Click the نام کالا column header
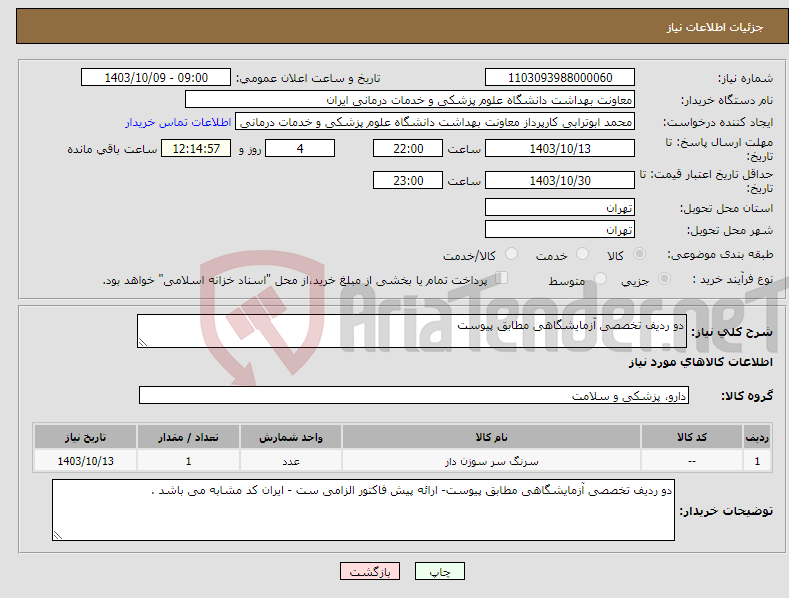Screen dimensions: 789x598 pyautogui.click(x=491, y=437)
